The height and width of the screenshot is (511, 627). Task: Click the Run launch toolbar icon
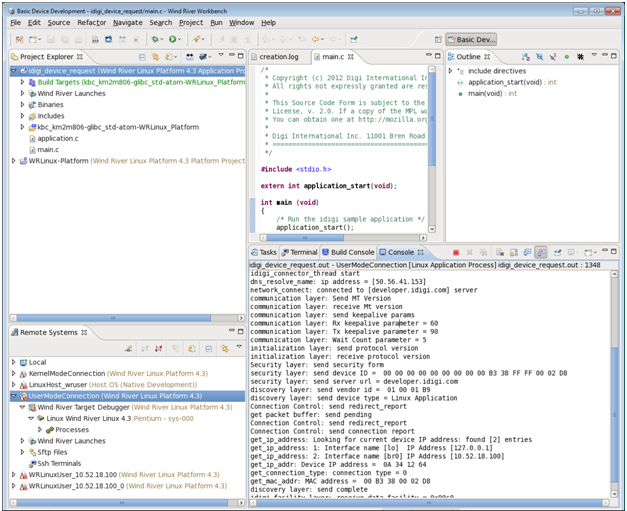coord(173,39)
